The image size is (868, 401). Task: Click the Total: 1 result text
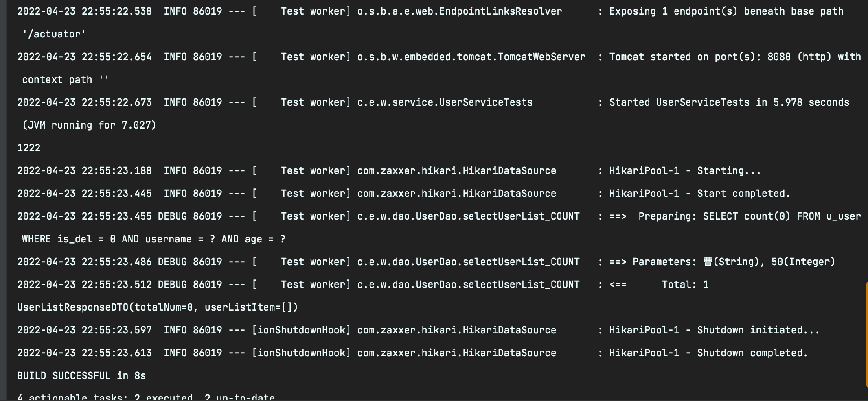pos(685,284)
